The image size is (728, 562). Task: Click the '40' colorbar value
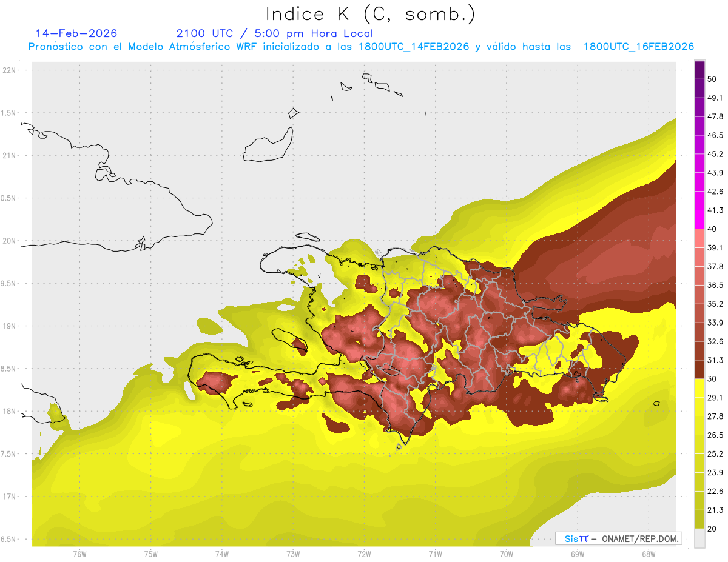click(x=712, y=229)
